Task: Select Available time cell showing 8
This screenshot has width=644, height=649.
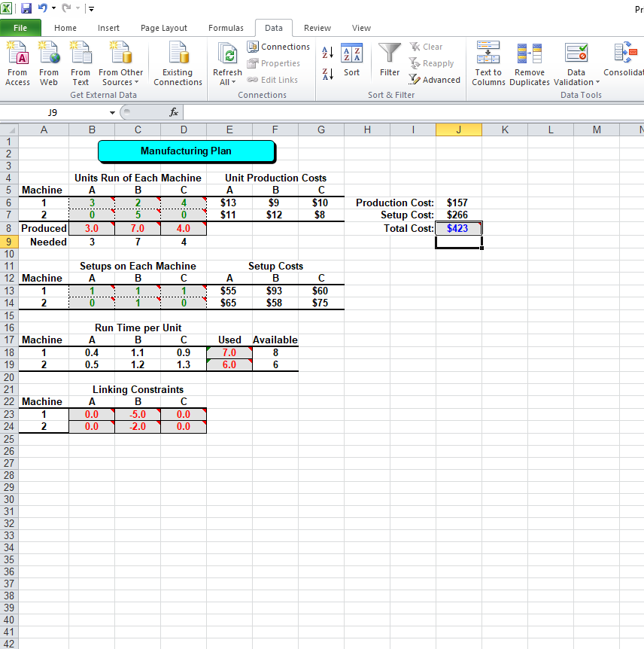Action: coord(275,352)
